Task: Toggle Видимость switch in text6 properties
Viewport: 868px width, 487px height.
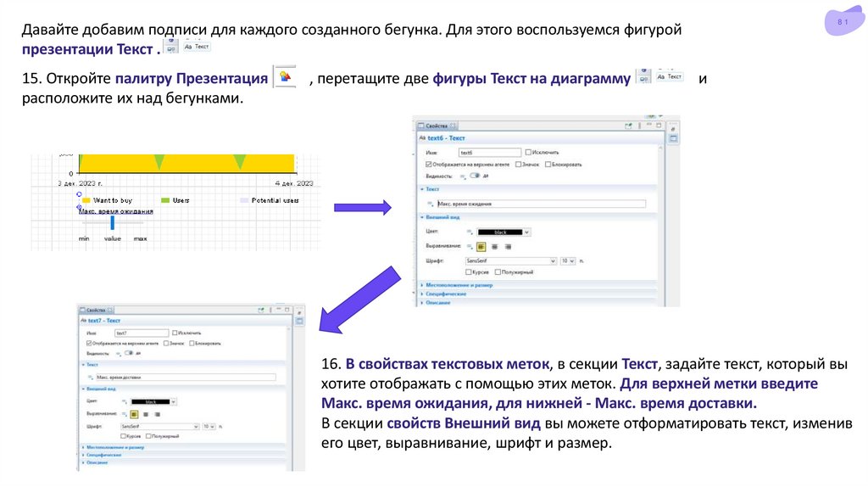Action: 475,176
